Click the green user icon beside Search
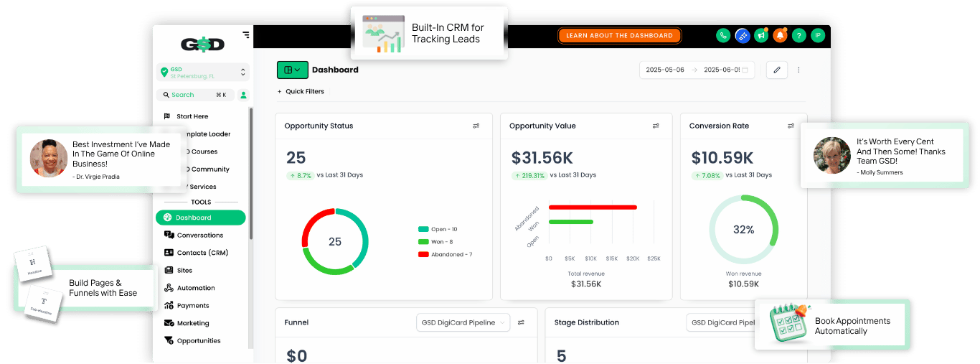This screenshot has height=364, width=980. coord(243,95)
